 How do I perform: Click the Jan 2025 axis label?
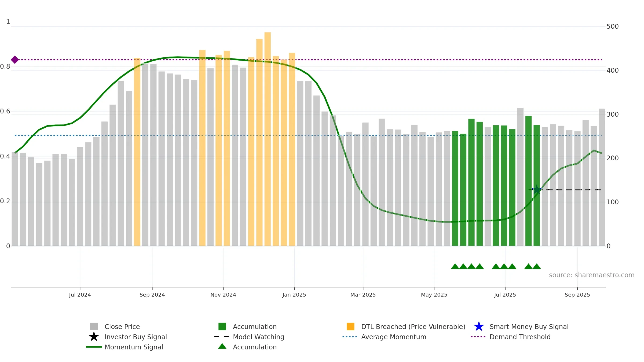[294, 294]
